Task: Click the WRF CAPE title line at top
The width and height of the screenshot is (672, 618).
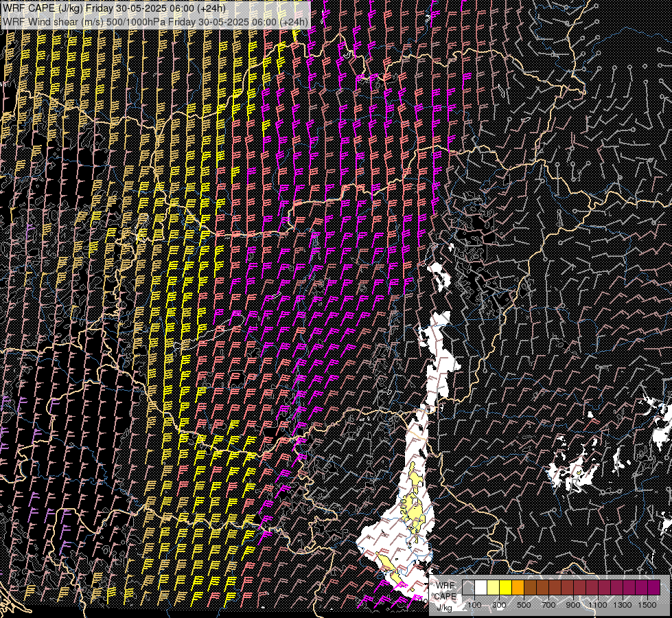Action: (x=114, y=8)
